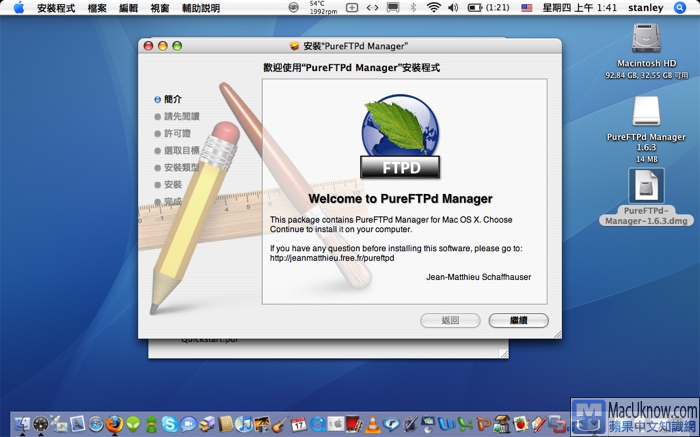Click the PureFTPd leaf globe logo
The image size is (700, 437).
(400, 136)
